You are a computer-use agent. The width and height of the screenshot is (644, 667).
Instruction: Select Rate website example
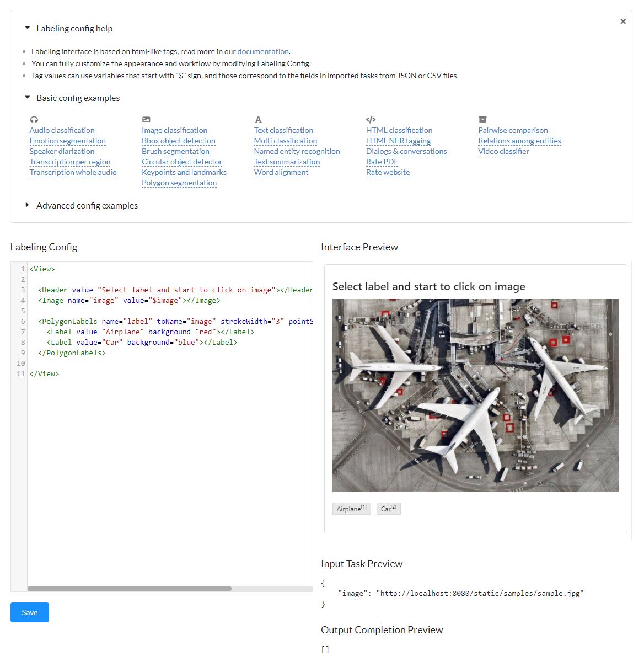coord(388,173)
